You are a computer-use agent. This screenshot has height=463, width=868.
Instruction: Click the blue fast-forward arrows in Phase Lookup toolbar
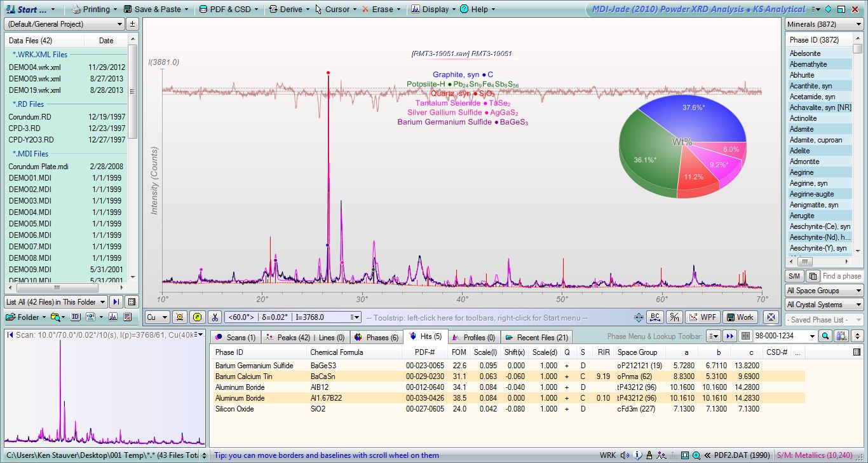tap(729, 336)
